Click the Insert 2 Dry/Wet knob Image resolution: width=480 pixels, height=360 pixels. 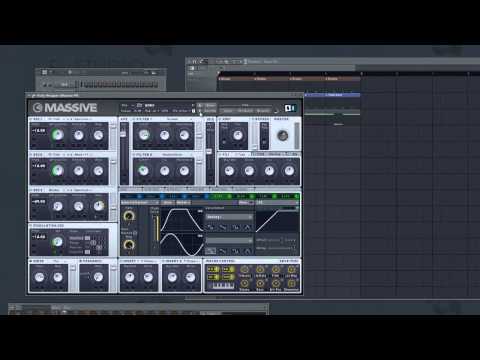tap(172, 277)
